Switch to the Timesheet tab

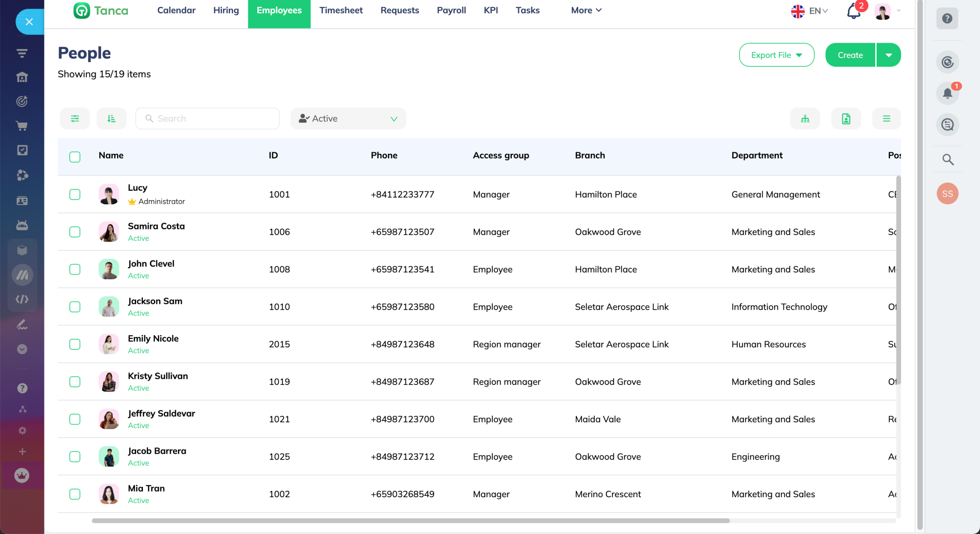[341, 10]
